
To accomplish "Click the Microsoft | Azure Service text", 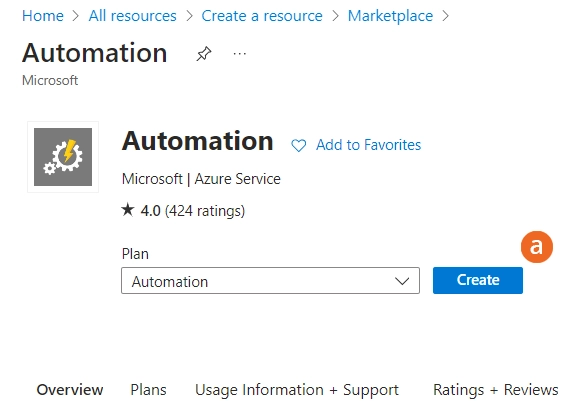I will coord(201,179).
